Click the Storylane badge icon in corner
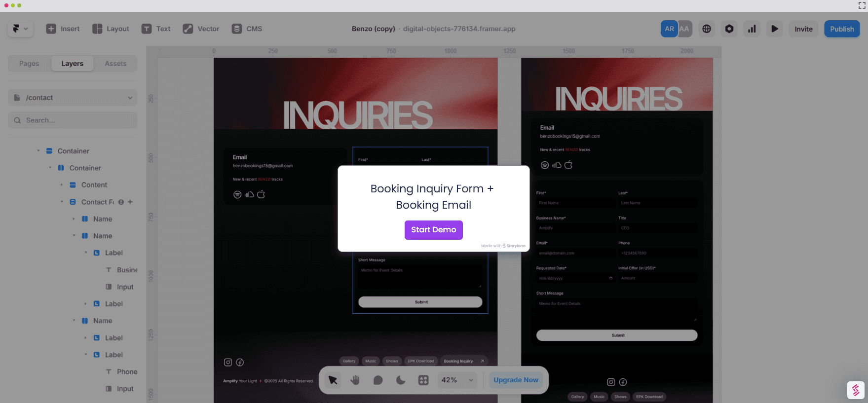868x403 pixels. pyautogui.click(x=856, y=390)
